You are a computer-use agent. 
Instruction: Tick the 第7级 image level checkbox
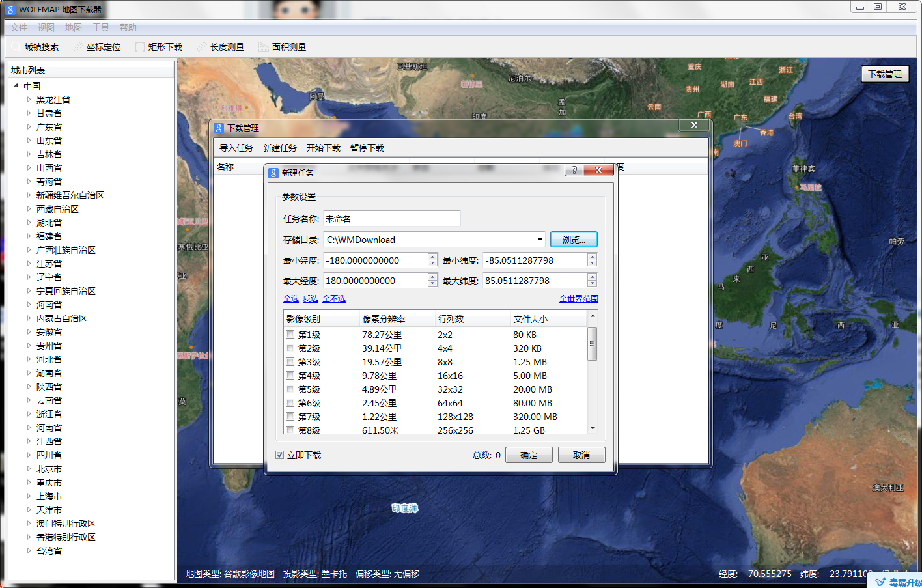coord(290,417)
